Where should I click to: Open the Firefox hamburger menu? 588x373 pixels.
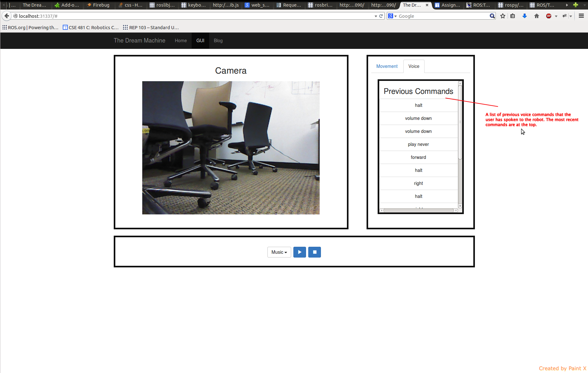click(x=581, y=16)
